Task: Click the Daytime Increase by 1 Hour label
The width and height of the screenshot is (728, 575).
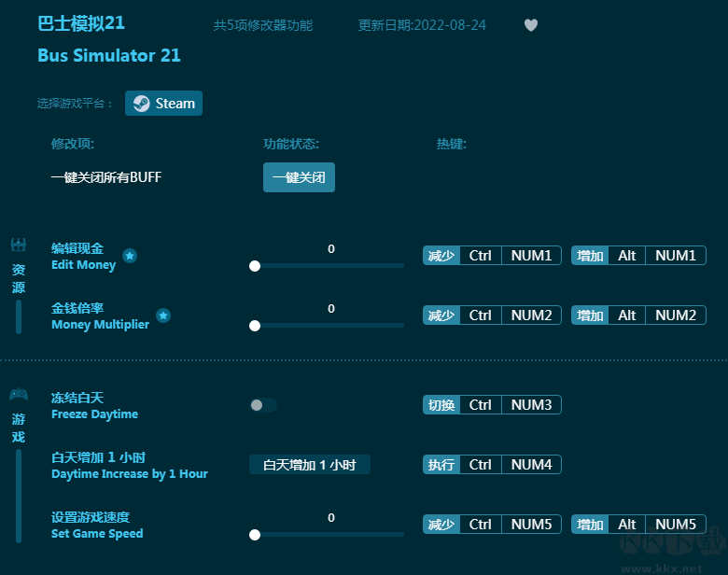Action: pyautogui.click(x=130, y=474)
